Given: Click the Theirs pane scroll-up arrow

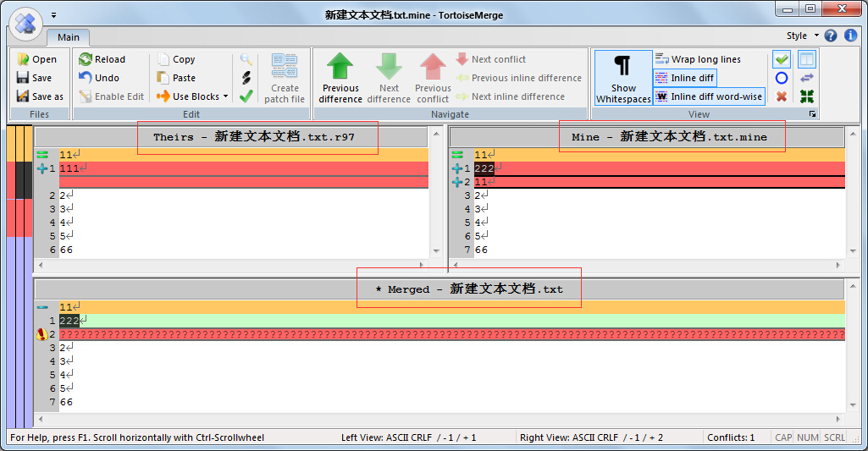Looking at the screenshot, I should point(436,134).
